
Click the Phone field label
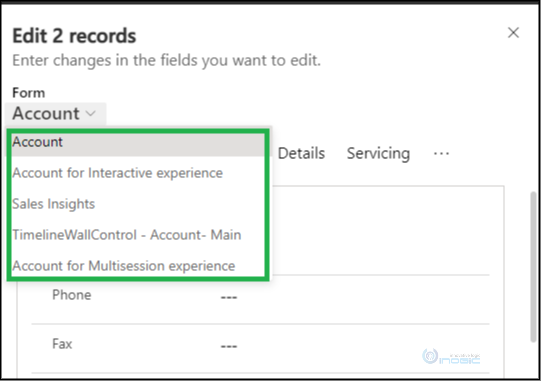72,295
